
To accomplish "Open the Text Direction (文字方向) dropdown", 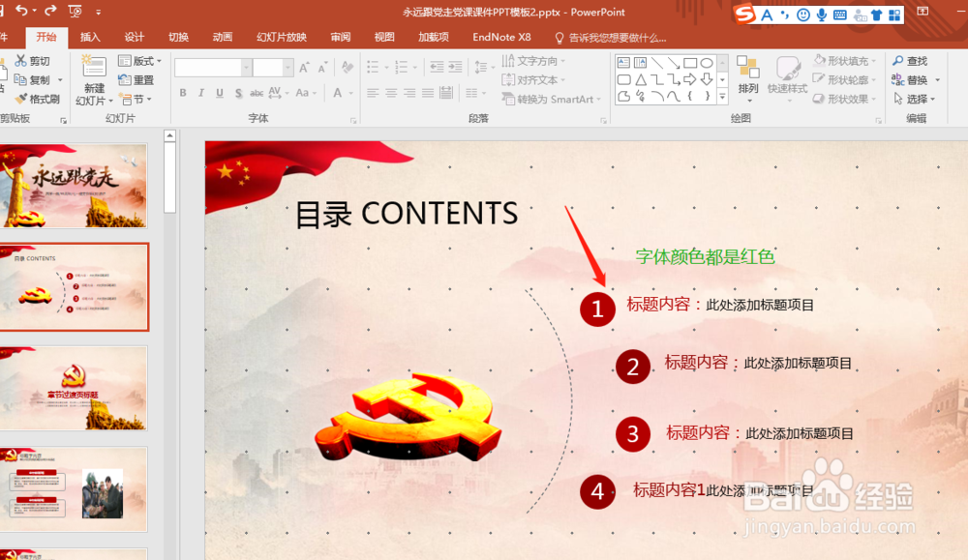I will pyautogui.click(x=534, y=60).
